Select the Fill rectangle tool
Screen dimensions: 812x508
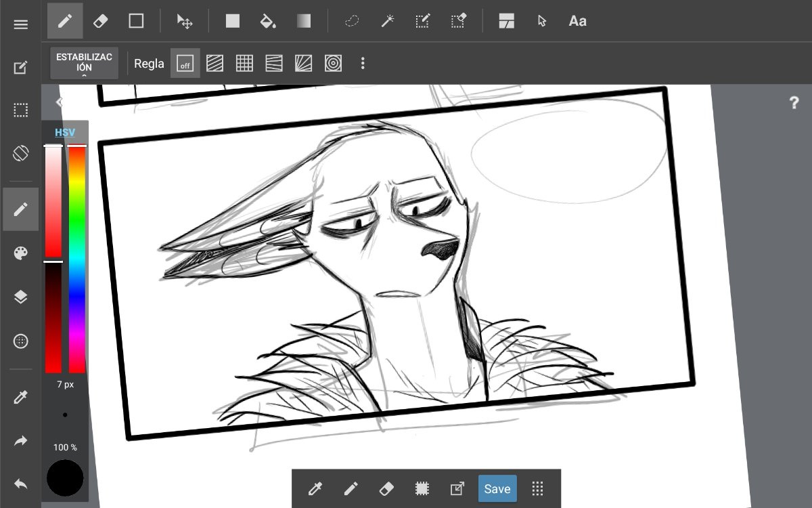click(x=233, y=21)
